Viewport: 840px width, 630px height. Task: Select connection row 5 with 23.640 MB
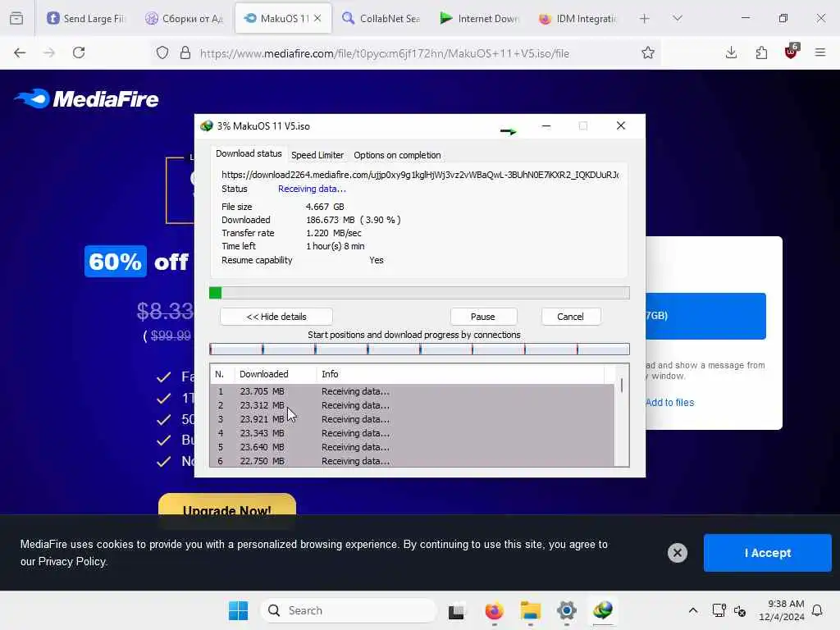(x=412, y=447)
